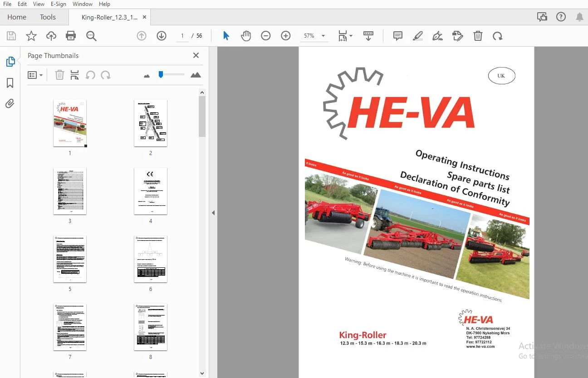
Task: Zoom out with the minus button
Action: tap(266, 36)
